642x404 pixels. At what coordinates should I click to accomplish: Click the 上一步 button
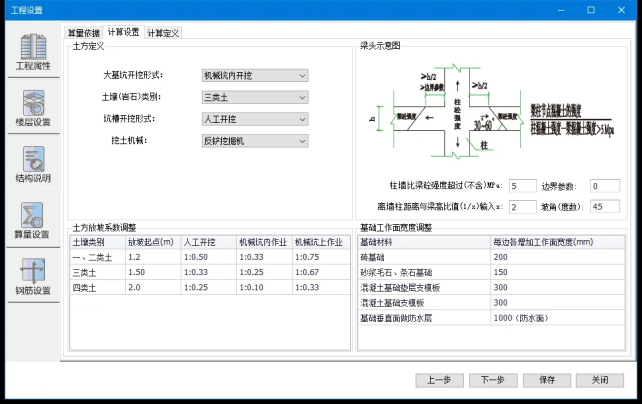coord(439,380)
